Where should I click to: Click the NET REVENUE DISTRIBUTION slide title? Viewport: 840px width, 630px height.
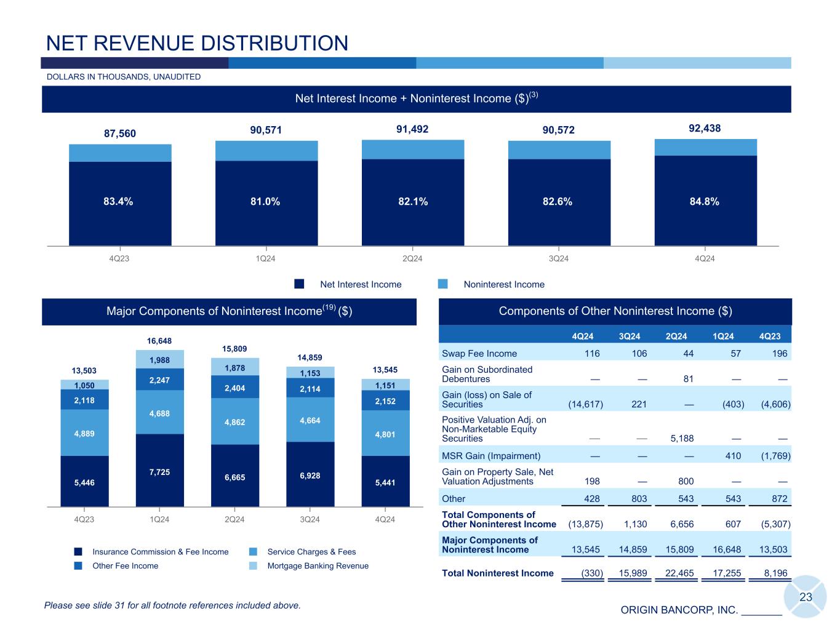[x=198, y=43]
